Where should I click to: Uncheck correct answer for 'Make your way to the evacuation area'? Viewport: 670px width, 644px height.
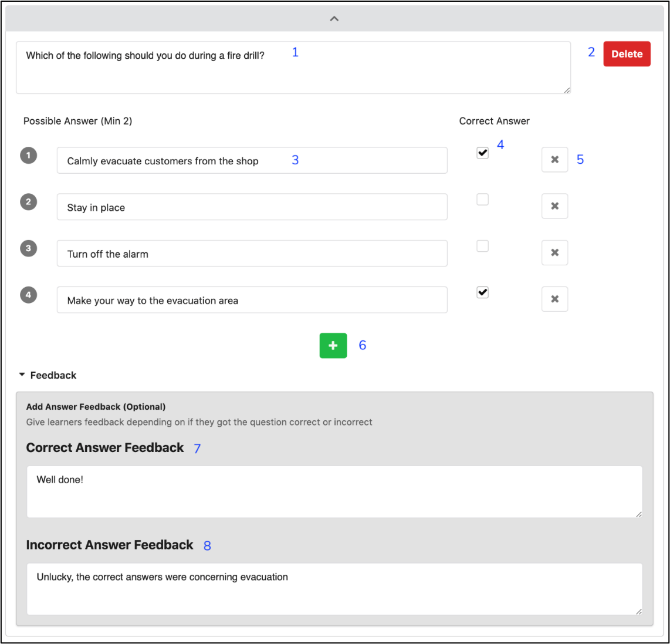pos(482,292)
